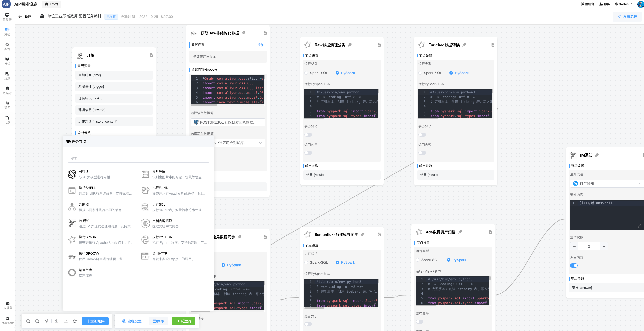Click the 试运行 button

(184, 321)
